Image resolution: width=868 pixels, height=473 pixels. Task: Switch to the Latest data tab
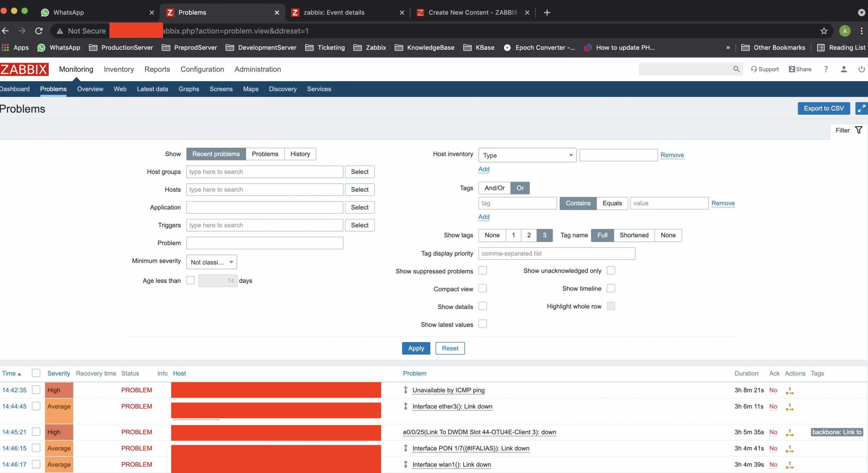click(x=152, y=89)
